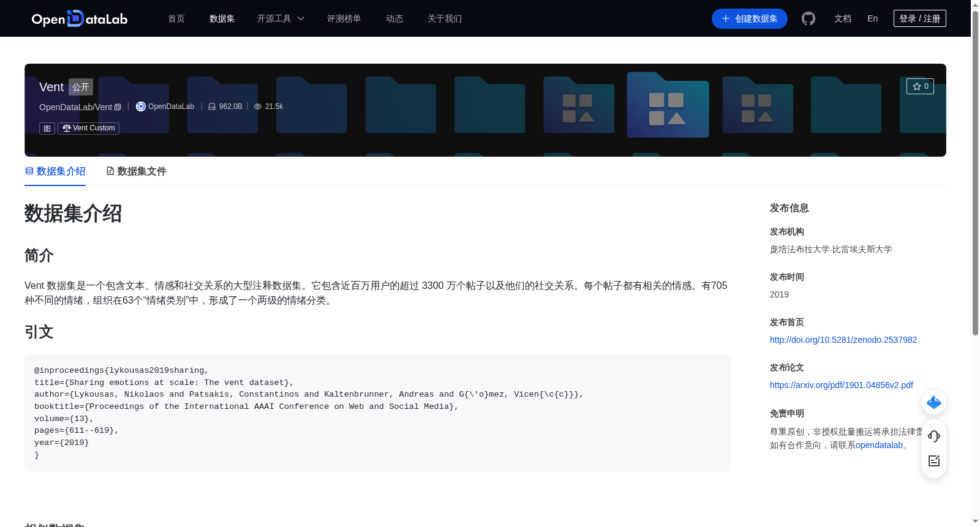Click the database icon beside 数据集介绍
The image size is (980, 527).
tap(29, 171)
